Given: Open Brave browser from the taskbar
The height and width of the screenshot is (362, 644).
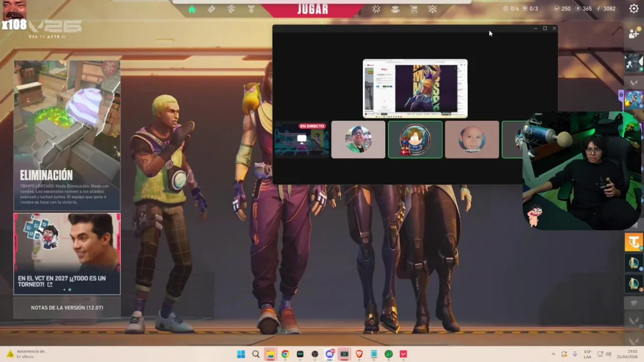Looking at the screenshot, I should point(359,354).
